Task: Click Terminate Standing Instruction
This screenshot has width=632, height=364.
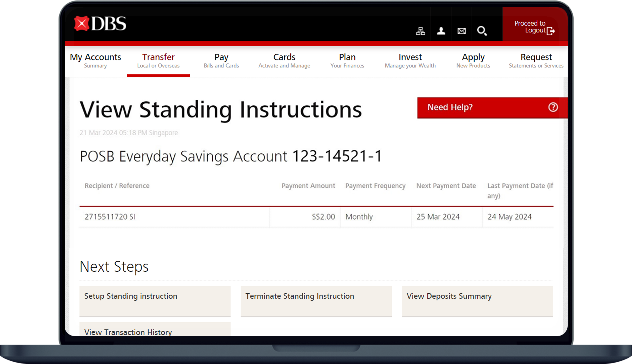Action: 316,301
